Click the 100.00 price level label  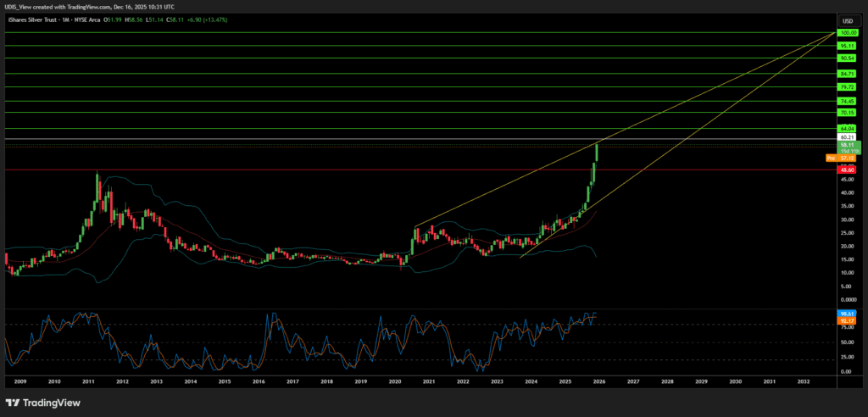848,33
